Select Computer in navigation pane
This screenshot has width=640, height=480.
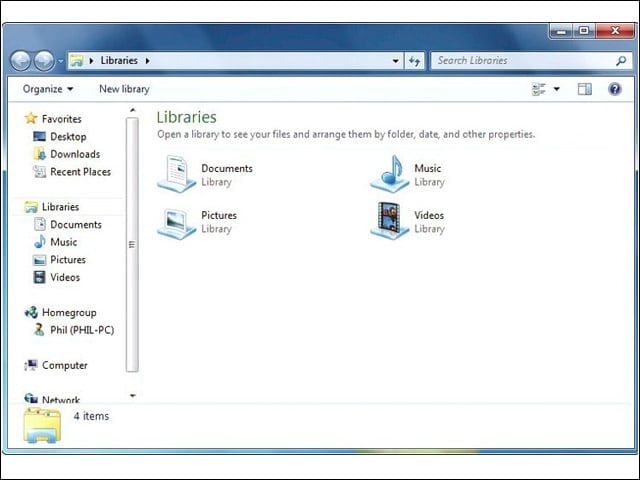(x=56, y=365)
